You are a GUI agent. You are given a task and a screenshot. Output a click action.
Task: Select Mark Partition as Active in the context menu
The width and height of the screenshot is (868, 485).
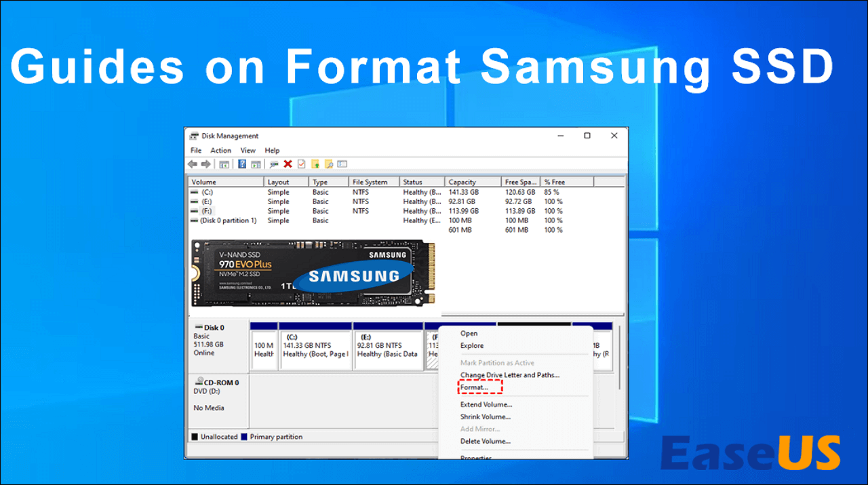[497, 363]
